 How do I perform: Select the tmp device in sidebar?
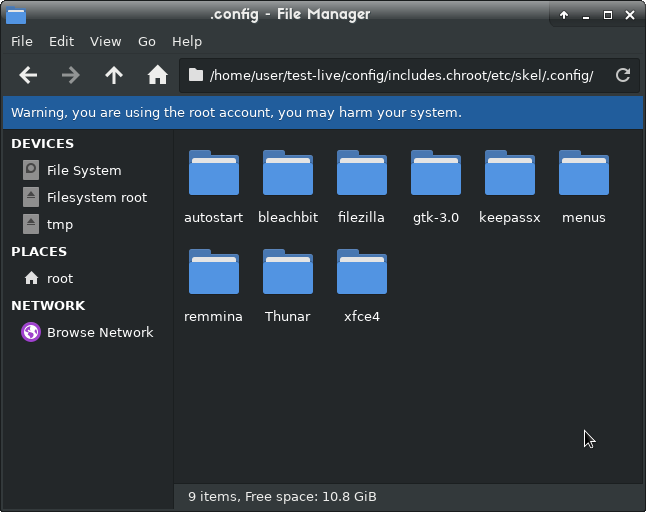[60, 225]
